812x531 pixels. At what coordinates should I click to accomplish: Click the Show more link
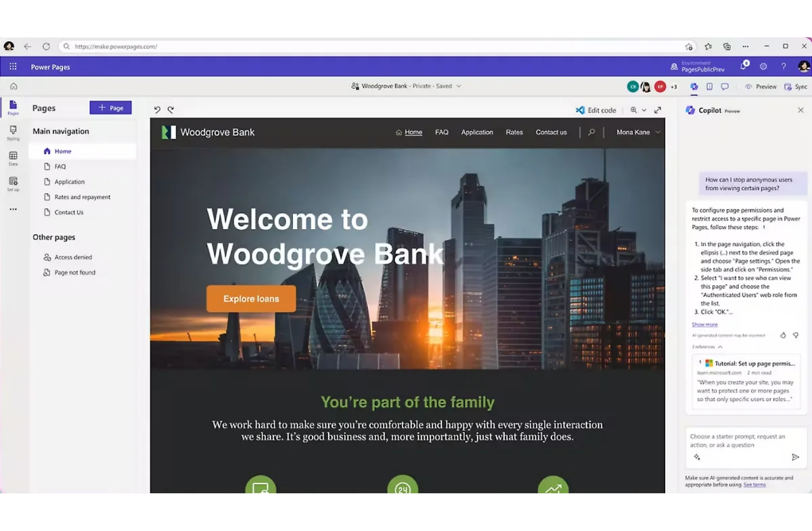(704, 325)
